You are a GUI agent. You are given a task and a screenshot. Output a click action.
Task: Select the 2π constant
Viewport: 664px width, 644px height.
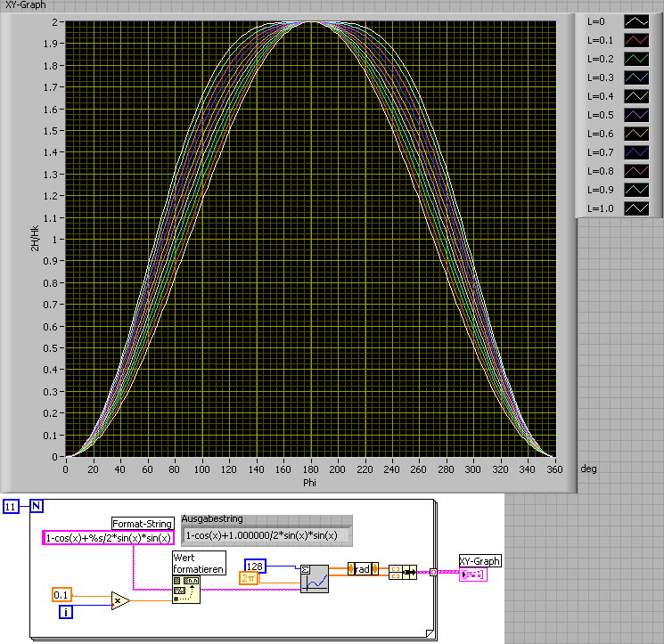250,578
